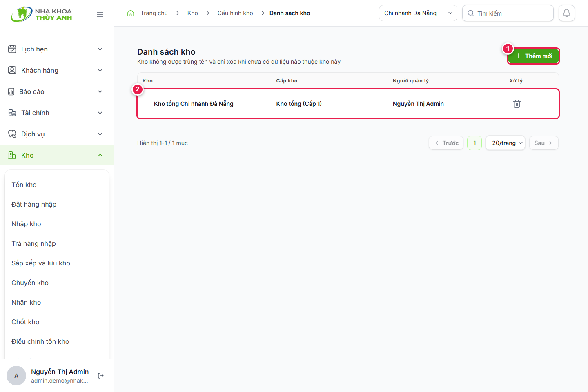This screenshot has height=392, width=588.
Task: Focus the Tìm kiếm search field
Action: [508, 13]
